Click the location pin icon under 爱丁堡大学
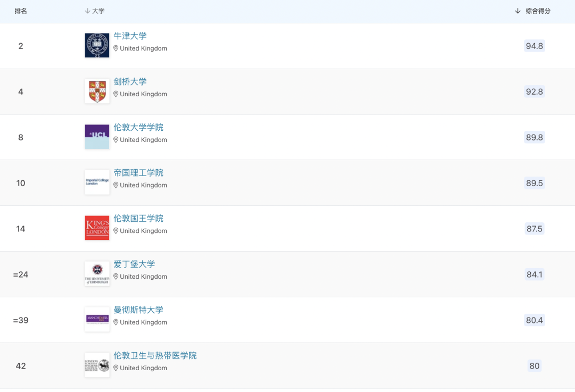575x392 pixels. pos(116,277)
